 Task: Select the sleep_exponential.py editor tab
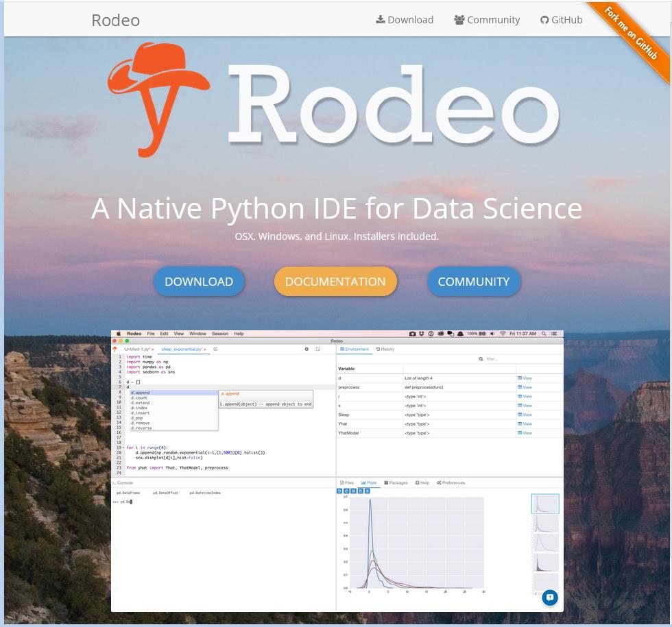[x=181, y=349]
